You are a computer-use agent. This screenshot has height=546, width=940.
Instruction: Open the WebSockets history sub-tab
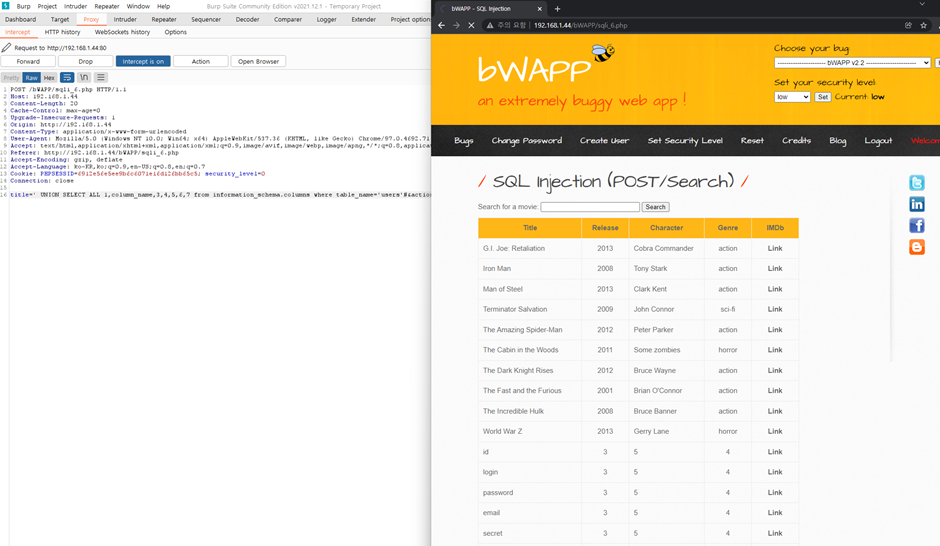tap(122, 32)
